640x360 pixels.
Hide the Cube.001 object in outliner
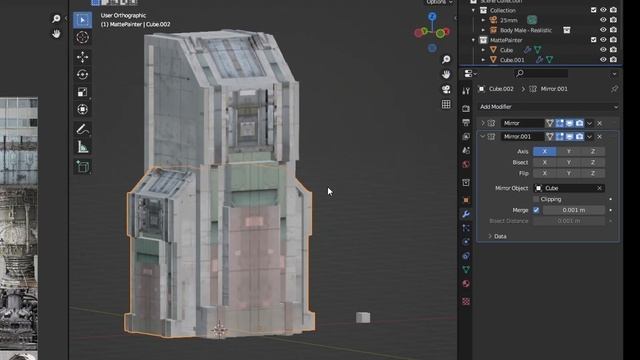click(x=603, y=60)
